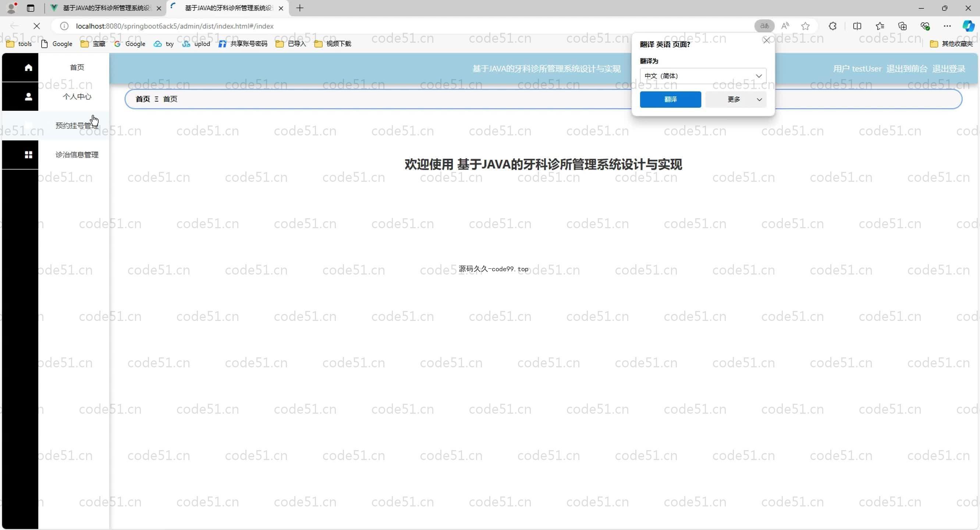
Task: View site information icon in address bar
Action: tap(64, 26)
